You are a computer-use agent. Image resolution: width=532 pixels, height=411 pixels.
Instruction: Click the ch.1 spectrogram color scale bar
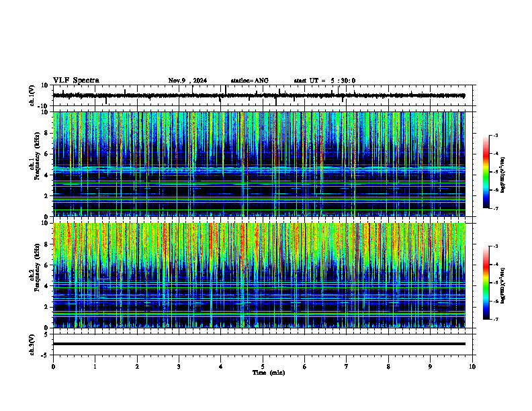486,172
